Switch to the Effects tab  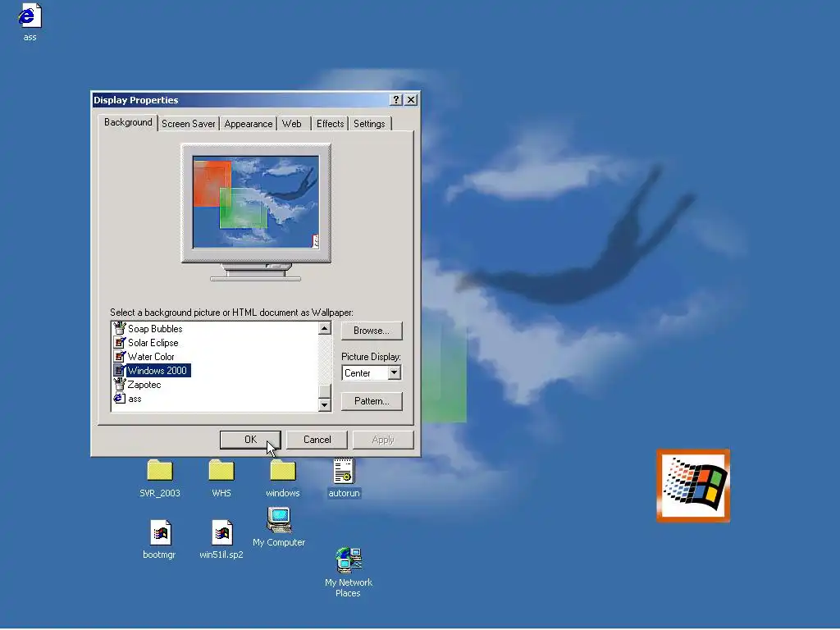pos(330,124)
